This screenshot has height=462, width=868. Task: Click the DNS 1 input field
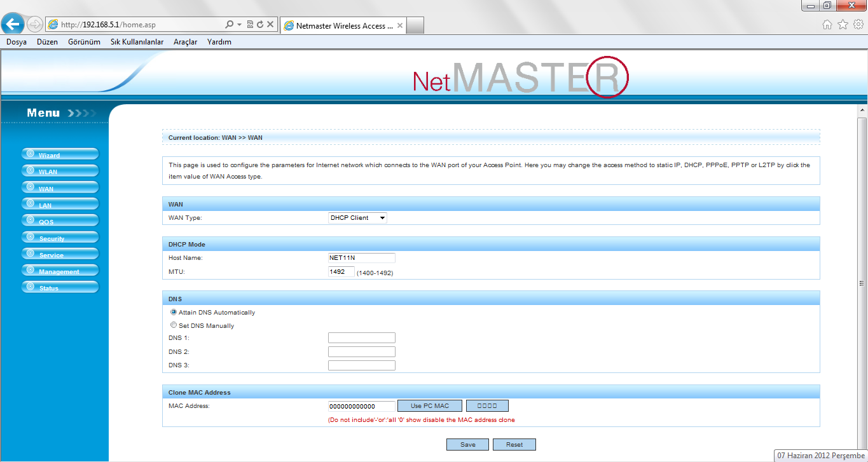[x=361, y=338]
